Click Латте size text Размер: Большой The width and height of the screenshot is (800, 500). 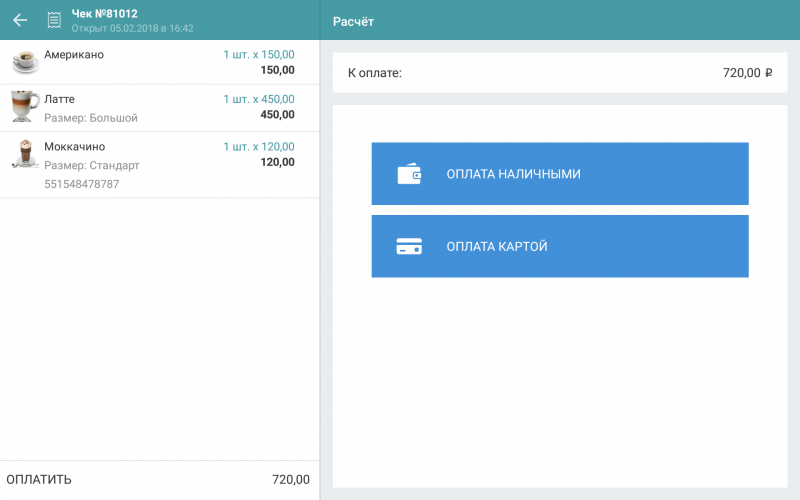[x=91, y=118]
